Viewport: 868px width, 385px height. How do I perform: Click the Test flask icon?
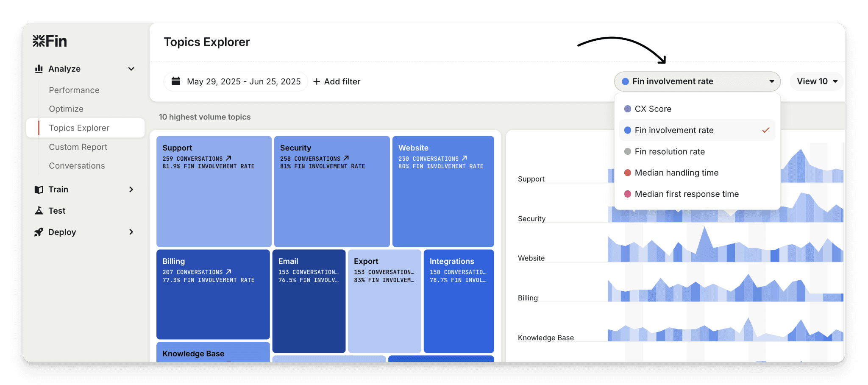(39, 211)
